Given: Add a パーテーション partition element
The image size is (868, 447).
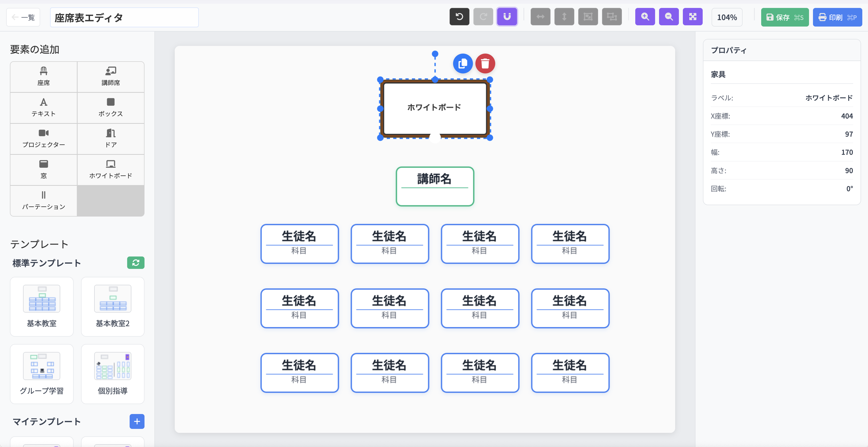Looking at the screenshot, I should tap(43, 201).
